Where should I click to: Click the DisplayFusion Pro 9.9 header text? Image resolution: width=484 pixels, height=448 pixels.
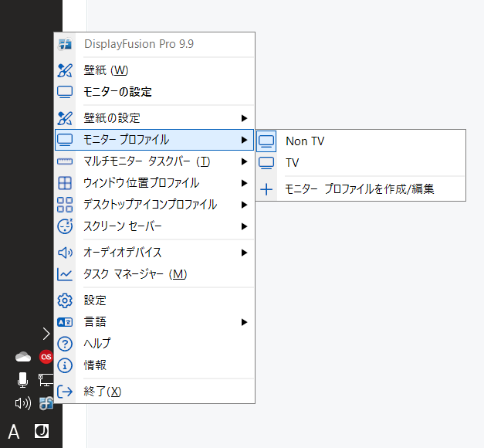pos(139,44)
